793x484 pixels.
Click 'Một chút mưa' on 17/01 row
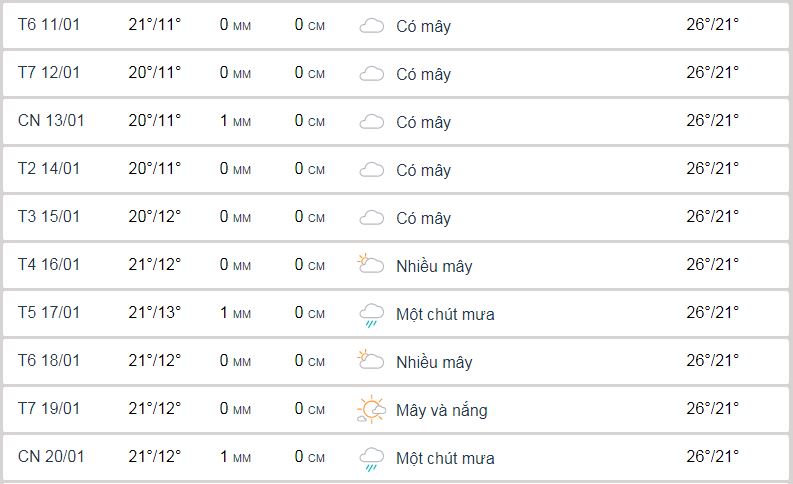(x=445, y=314)
